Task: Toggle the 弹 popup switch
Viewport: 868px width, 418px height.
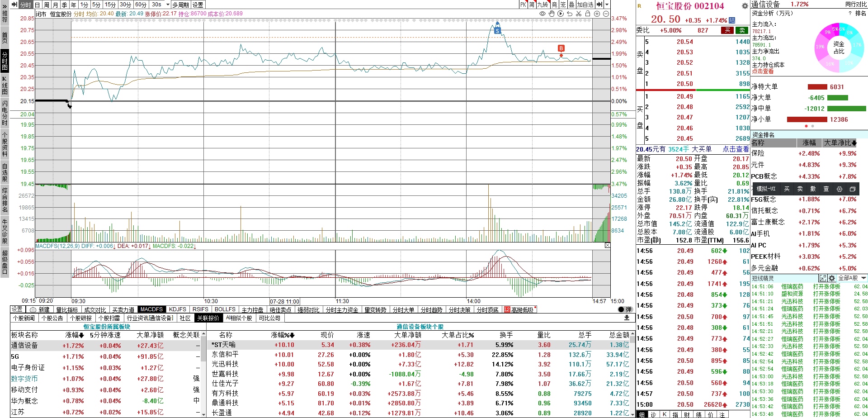Action: 625,309
